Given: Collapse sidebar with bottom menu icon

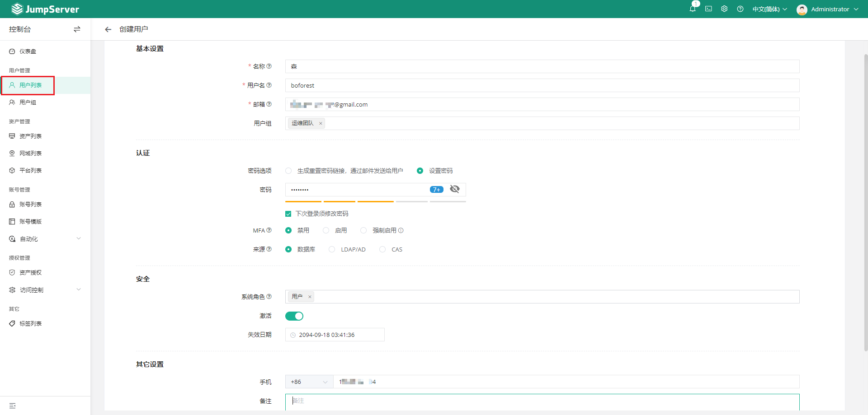Looking at the screenshot, I should coord(13,406).
